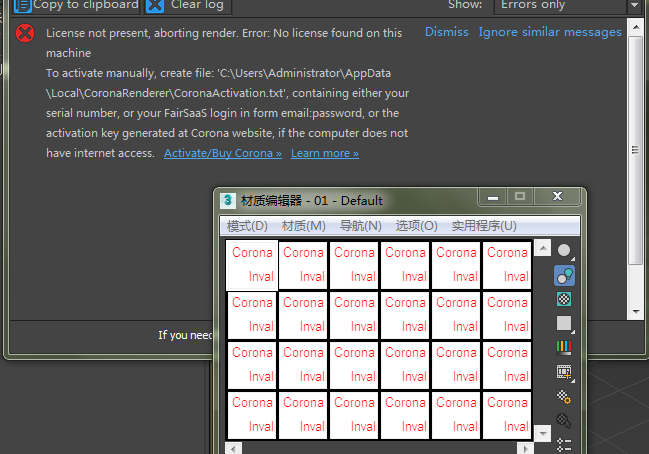The width and height of the screenshot is (649, 454).
Task: Click the Copy to clipboard button
Action: (76, 6)
